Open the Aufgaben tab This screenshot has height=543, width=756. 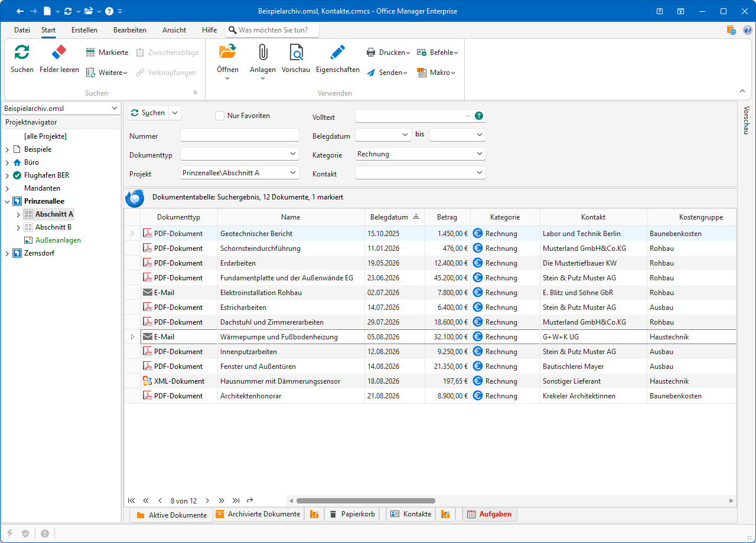[x=490, y=514]
